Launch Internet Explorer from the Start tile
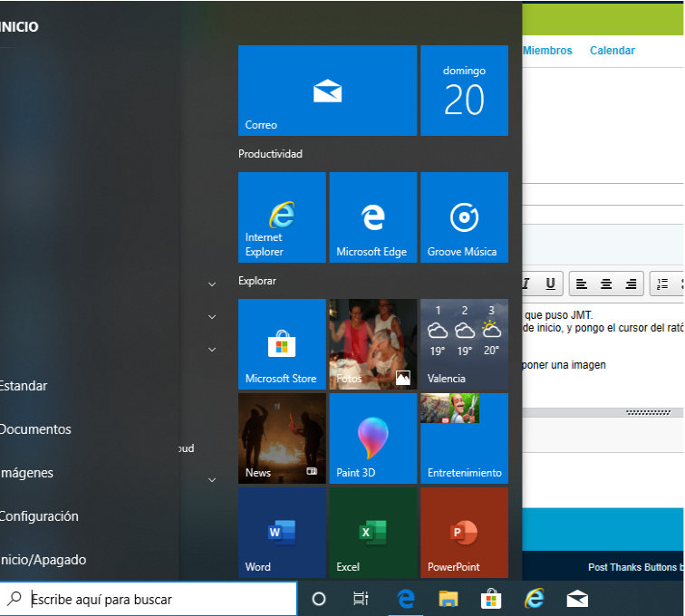The height and width of the screenshot is (616, 685). (282, 217)
